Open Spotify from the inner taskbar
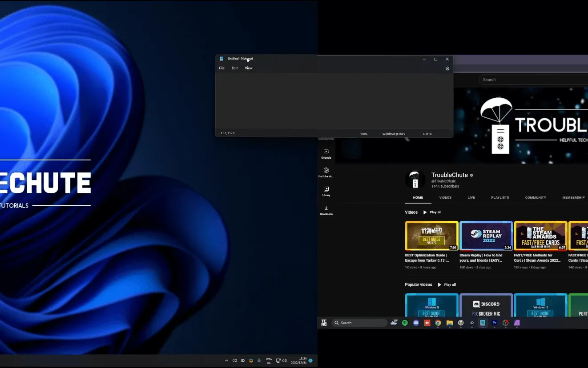This screenshot has width=588, height=368. [x=405, y=323]
